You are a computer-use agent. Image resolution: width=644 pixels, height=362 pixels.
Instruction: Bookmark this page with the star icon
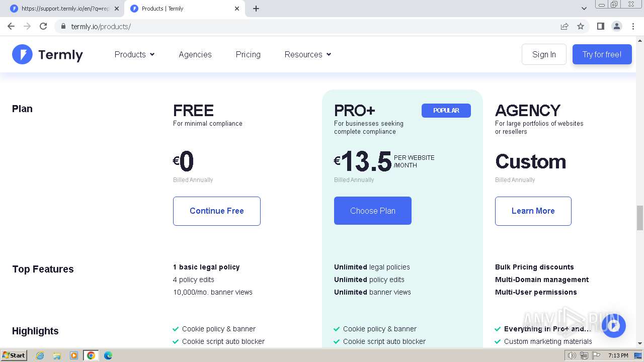click(581, 26)
